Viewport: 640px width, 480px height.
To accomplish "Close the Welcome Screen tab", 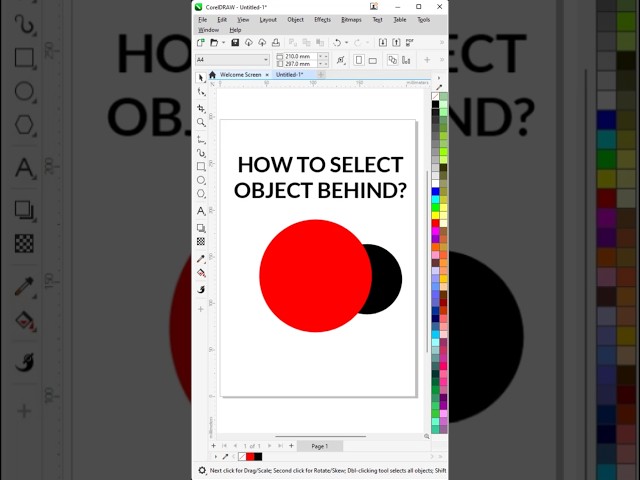I will pyautogui.click(x=267, y=75).
